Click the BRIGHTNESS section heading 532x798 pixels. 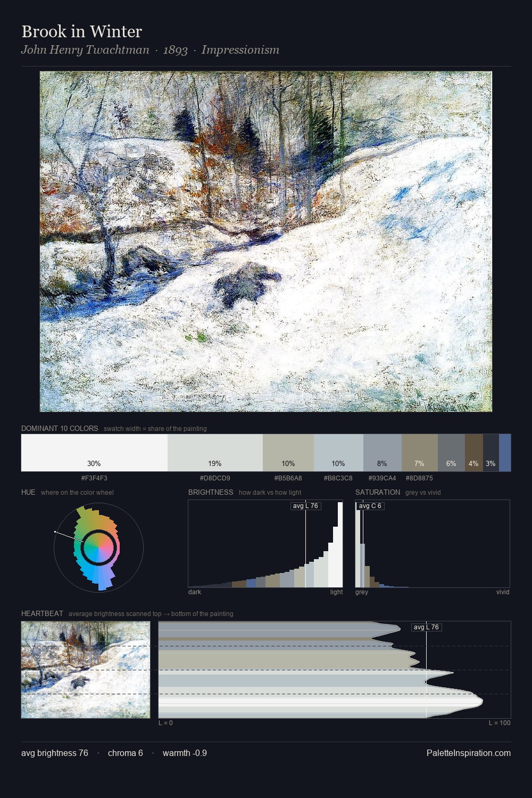(x=211, y=492)
